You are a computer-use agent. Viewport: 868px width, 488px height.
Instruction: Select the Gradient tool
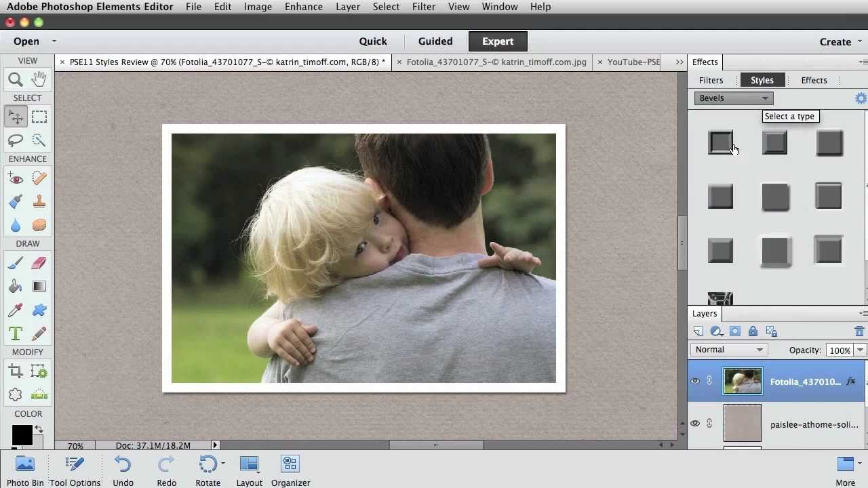39,287
